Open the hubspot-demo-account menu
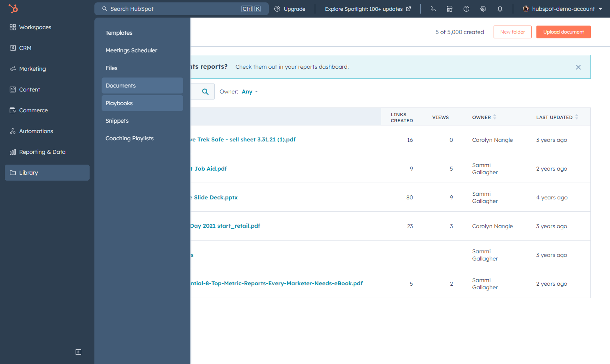Image resolution: width=610 pixels, height=364 pixels. coord(562,9)
